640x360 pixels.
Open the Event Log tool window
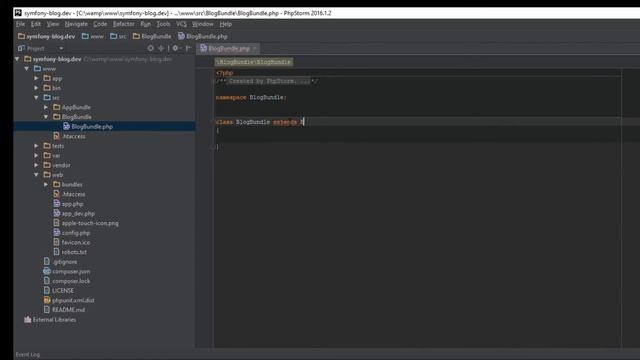28,354
